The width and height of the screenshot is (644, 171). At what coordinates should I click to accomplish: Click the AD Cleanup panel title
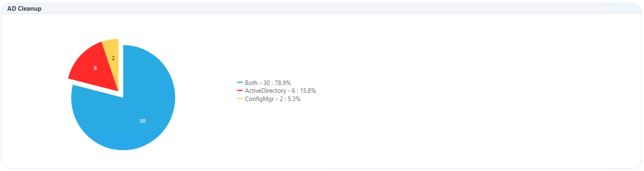click(x=24, y=8)
